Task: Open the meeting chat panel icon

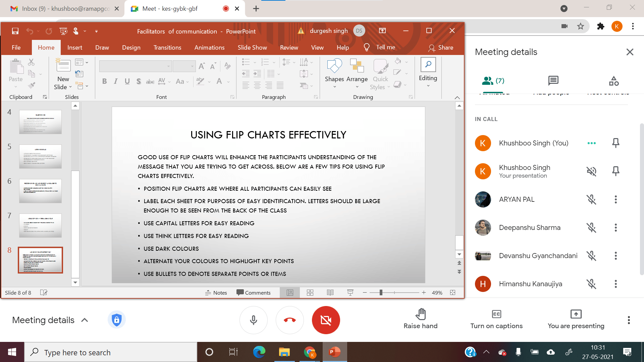Action: click(x=553, y=80)
